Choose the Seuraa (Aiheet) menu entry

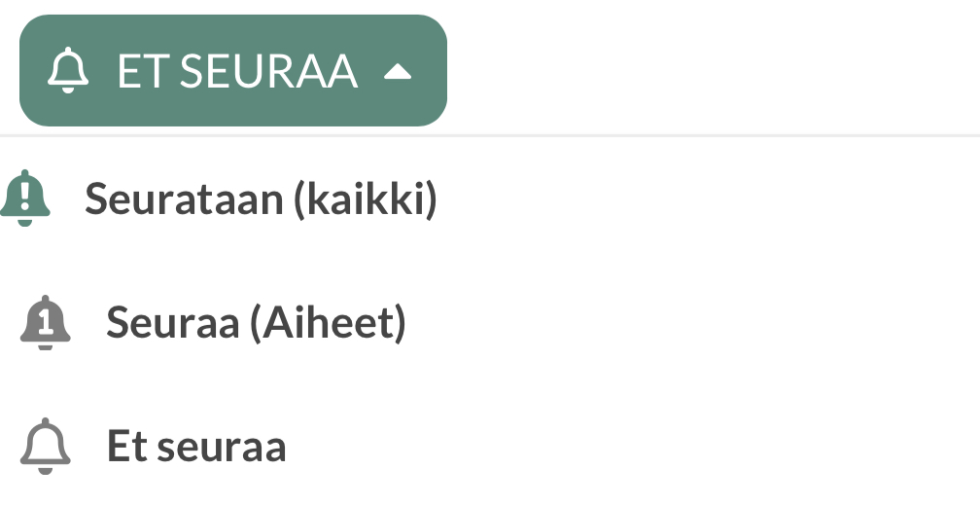(256, 323)
